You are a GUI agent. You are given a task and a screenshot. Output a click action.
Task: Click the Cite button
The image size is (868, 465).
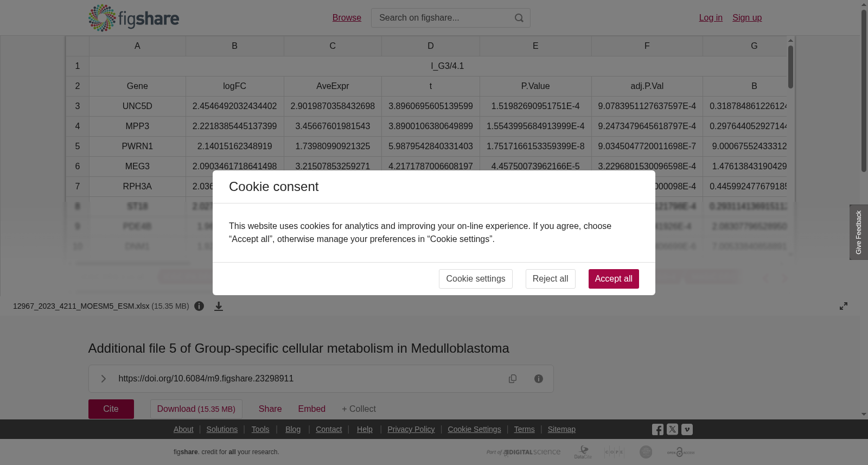[111, 409]
